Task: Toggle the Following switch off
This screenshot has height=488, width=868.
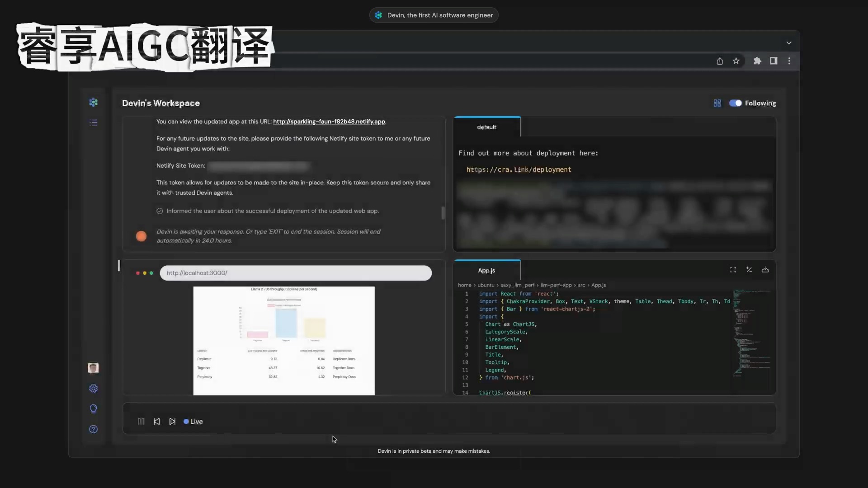Action: pos(735,103)
